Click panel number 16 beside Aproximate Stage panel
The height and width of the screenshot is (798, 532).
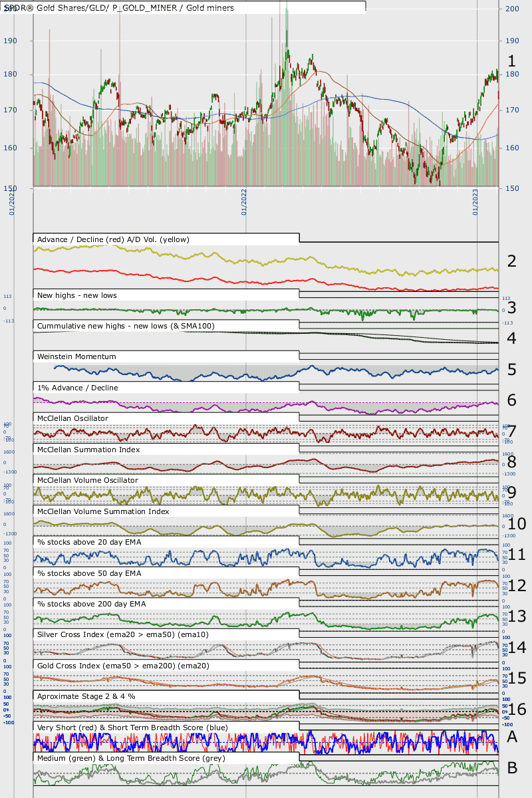[516, 710]
